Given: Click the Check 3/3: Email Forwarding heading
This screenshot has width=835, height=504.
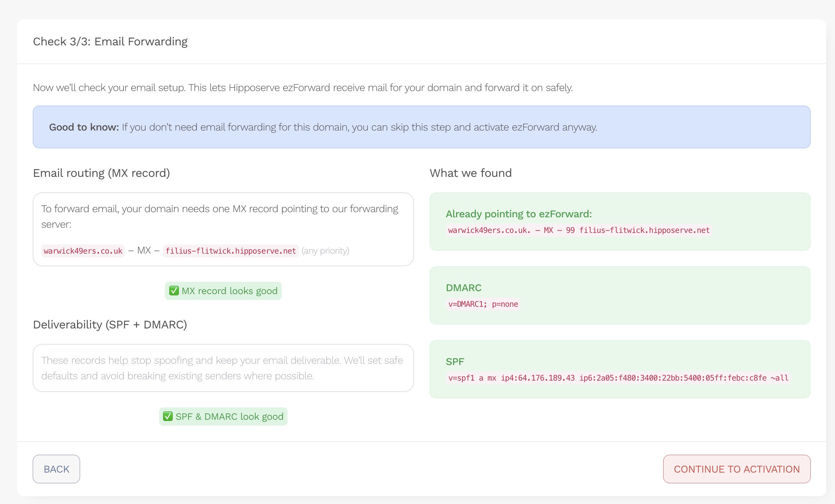Looking at the screenshot, I should point(110,42).
